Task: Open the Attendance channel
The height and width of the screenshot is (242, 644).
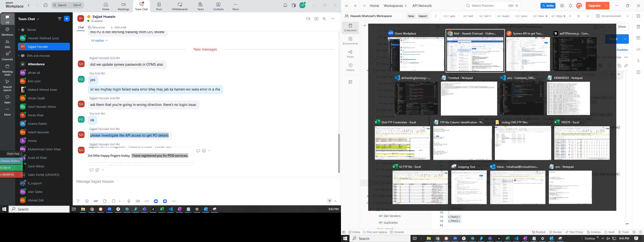Action: [44, 64]
